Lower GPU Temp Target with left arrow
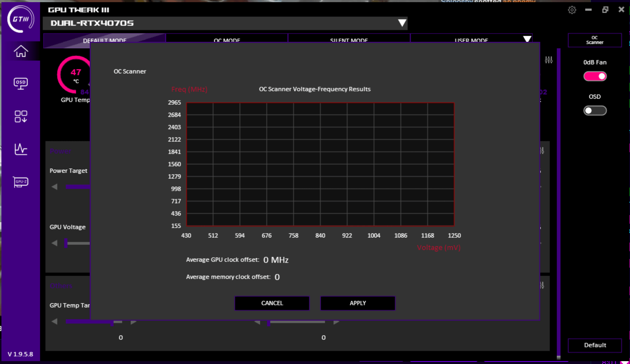The height and width of the screenshot is (364, 630). [x=54, y=321]
